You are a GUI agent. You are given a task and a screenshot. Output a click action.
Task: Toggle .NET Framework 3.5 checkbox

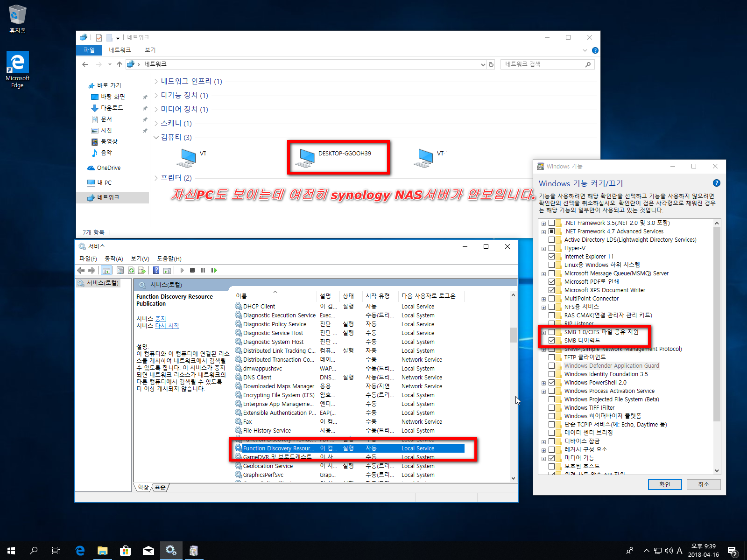coord(552,223)
